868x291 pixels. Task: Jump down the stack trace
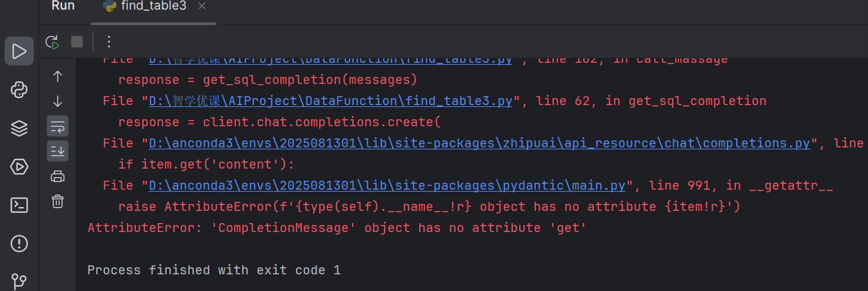tap(58, 101)
